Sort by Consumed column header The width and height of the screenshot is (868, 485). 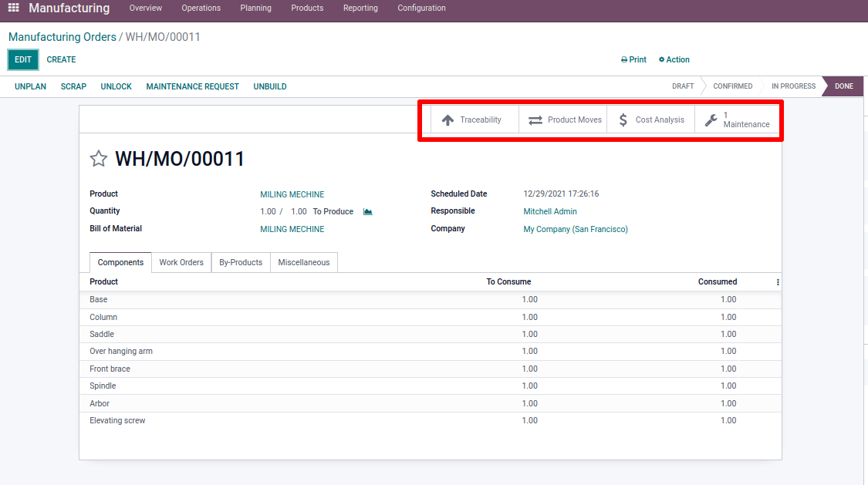[718, 281]
